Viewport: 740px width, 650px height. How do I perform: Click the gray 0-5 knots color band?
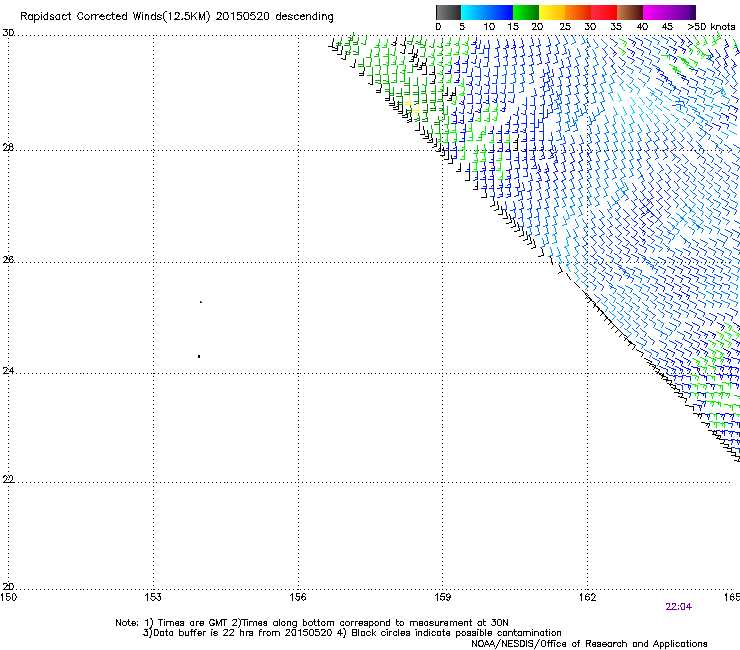tap(448, 12)
